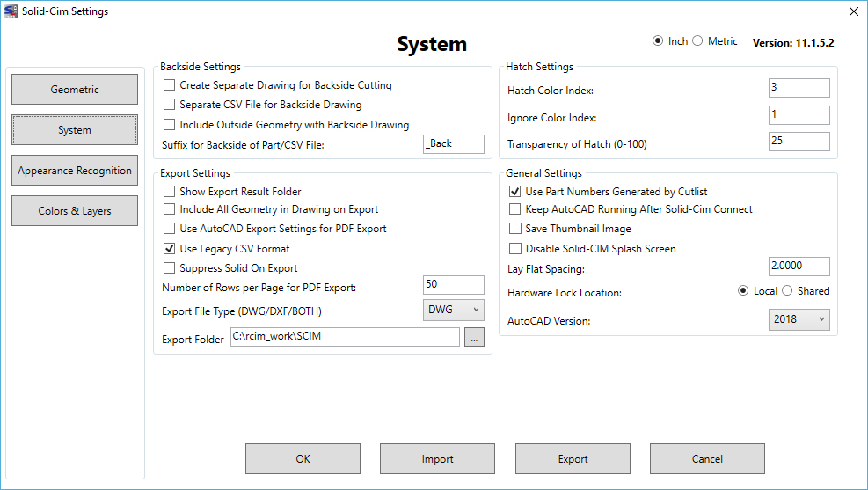Go to Colors & Layers settings
This screenshot has width=868, height=490.
point(75,210)
